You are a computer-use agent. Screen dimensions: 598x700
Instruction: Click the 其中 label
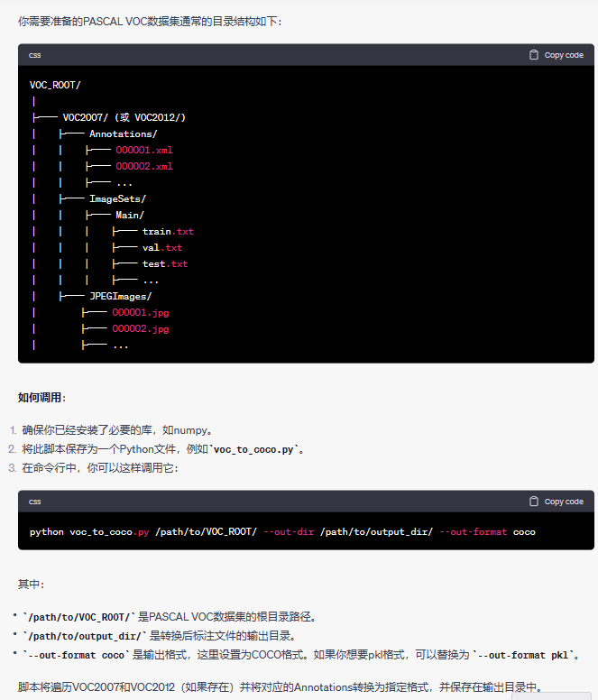31,584
